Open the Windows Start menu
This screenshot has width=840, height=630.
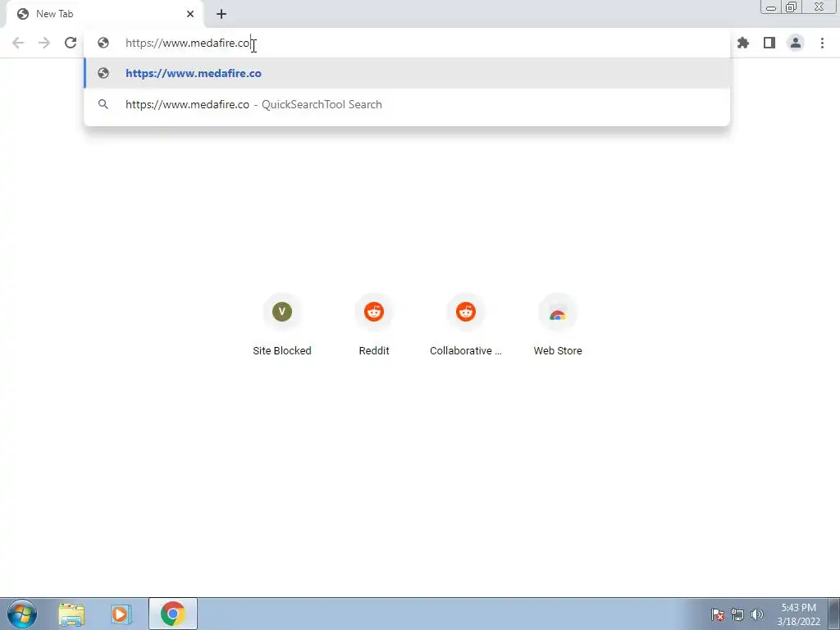pyautogui.click(x=22, y=614)
